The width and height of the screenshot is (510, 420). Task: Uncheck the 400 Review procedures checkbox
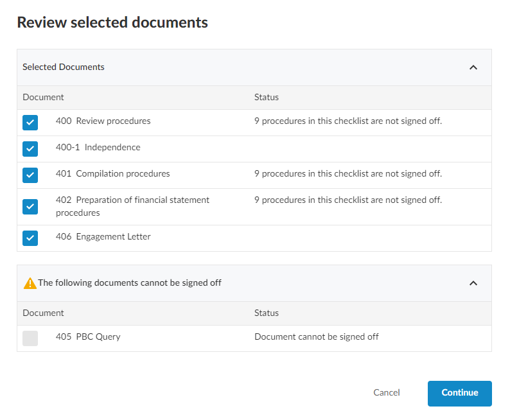click(x=30, y=123)
